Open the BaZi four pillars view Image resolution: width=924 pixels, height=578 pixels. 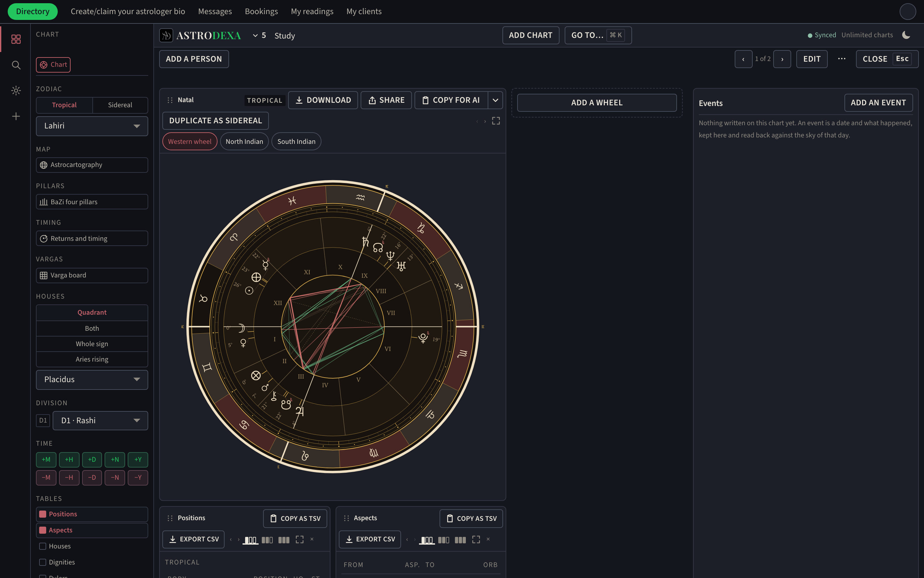click(x=92, y=202)
